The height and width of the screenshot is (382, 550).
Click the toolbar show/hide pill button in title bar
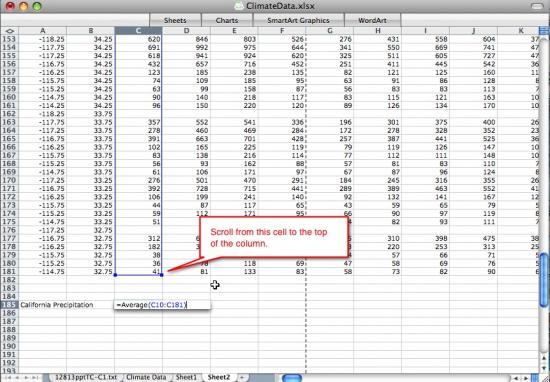click(537, 6)
